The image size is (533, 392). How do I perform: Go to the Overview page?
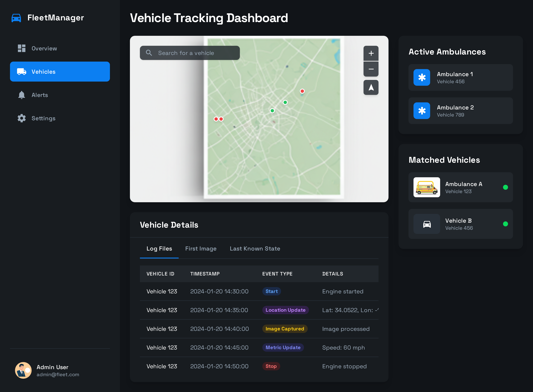pos(44,48)
